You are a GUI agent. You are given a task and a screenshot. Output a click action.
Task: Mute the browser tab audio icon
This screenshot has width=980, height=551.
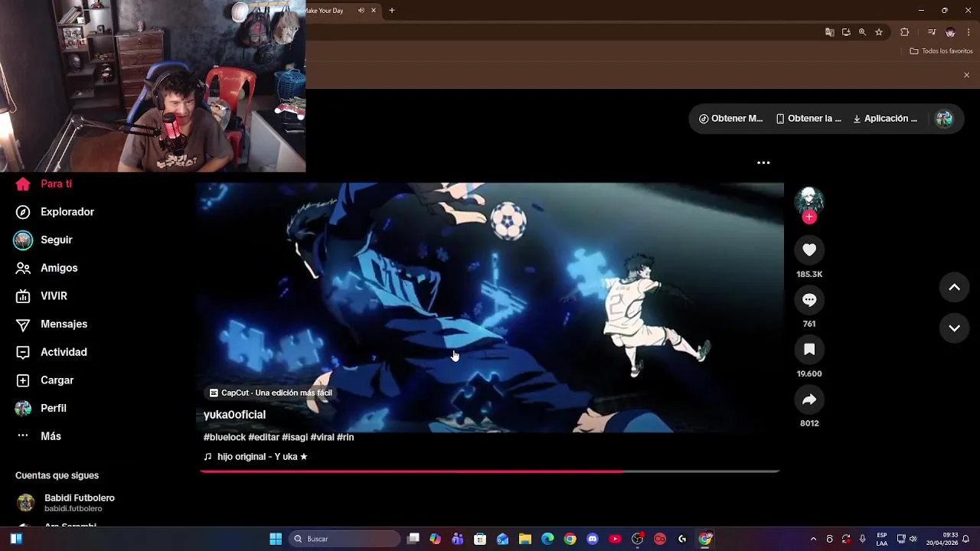[x=361, y=11]
